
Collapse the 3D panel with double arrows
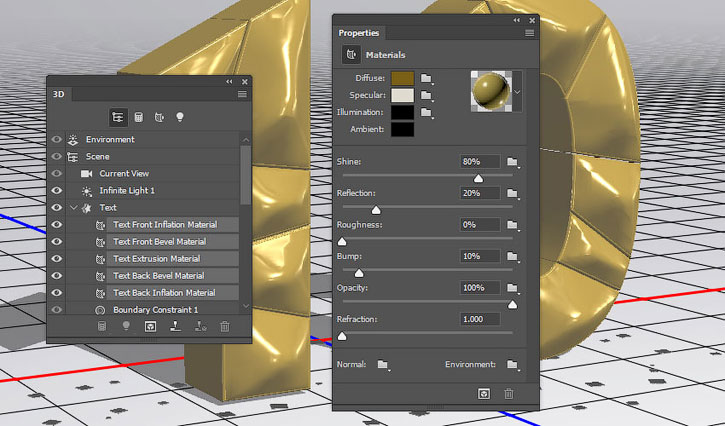pyautogui.click(x=229, y=81)
